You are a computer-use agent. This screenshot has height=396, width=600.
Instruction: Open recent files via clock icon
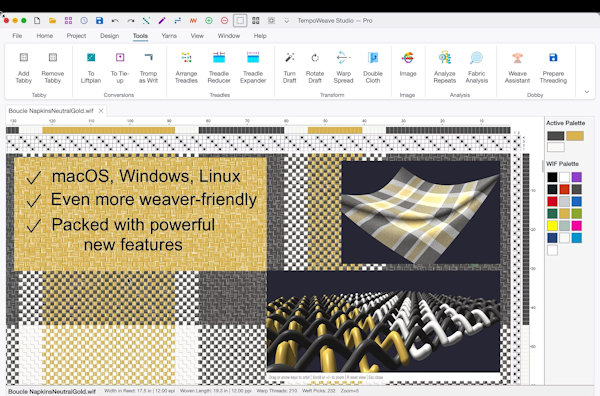tap(84, 21)
